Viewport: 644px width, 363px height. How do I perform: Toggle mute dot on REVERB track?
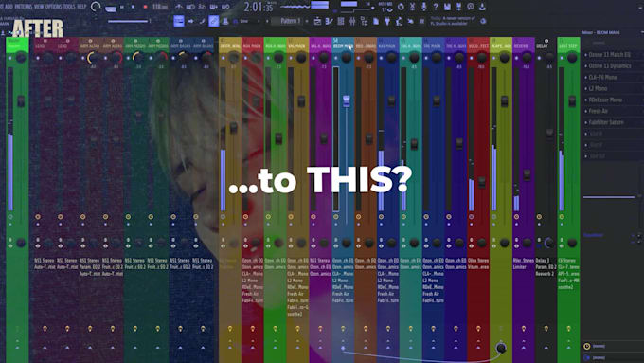click(516, 58)
